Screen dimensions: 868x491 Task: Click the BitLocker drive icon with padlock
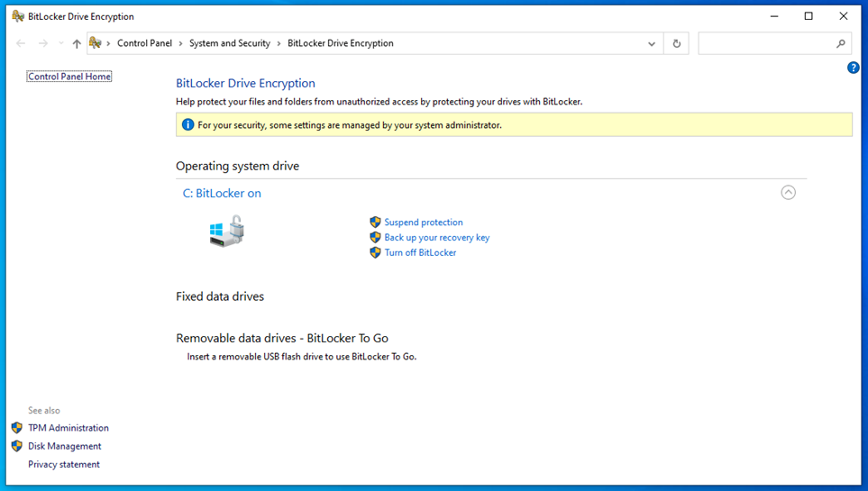[227, 232]
